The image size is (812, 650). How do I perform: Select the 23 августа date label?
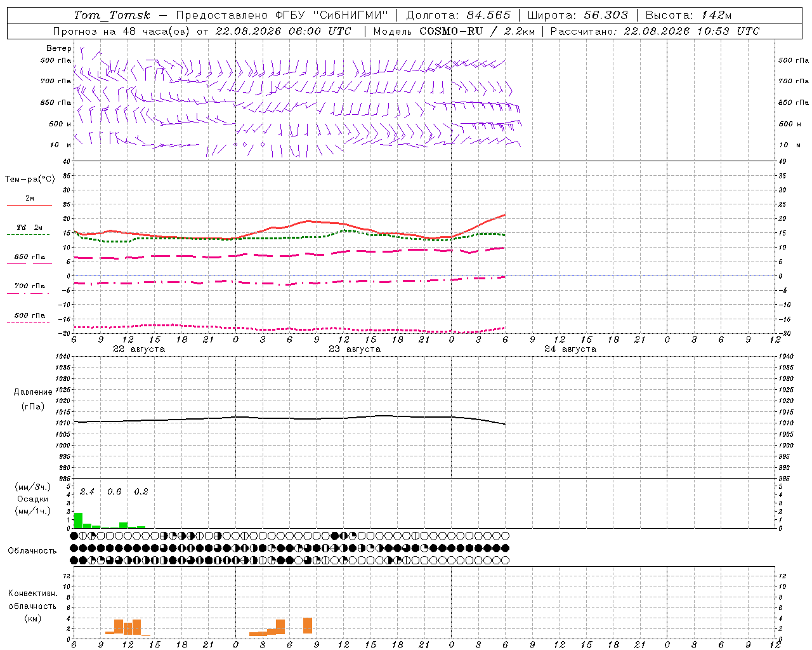pos(355,349)
